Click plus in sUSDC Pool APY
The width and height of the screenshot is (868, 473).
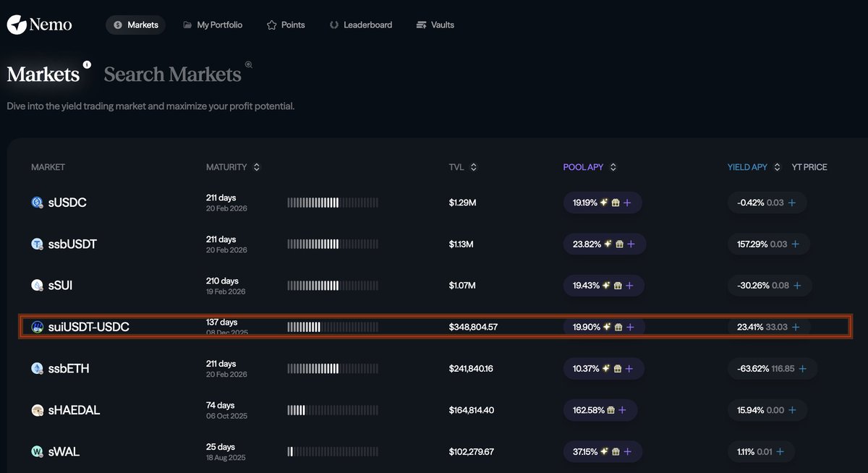[x=627, y=203]
